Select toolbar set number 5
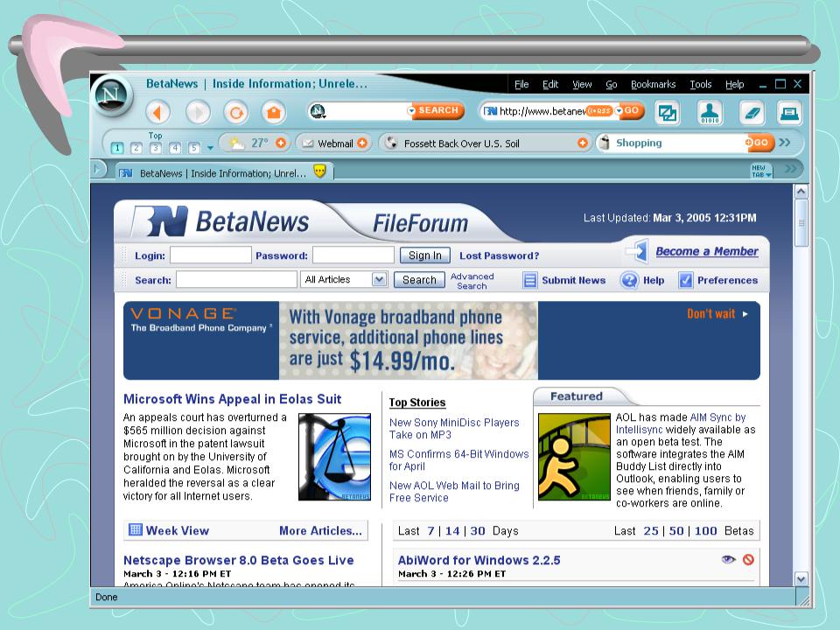Viewport: 840px width, 630px height. (194, 148)
